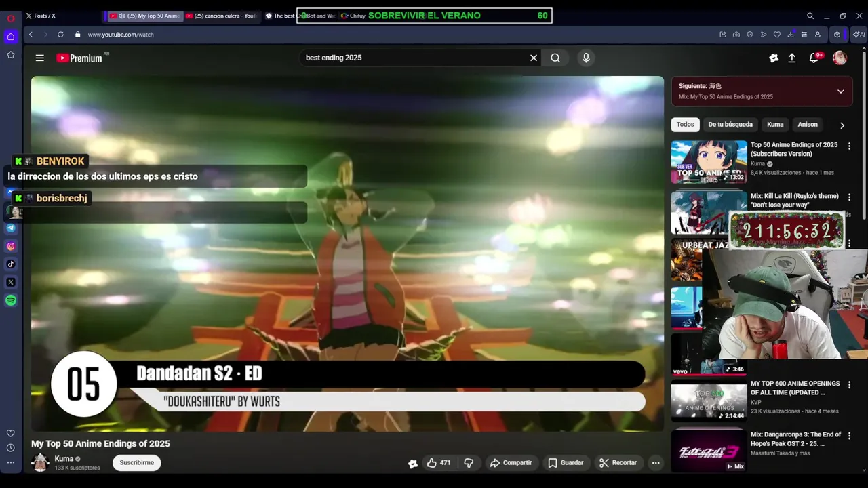The width and height of the screenshot is (868, 488).
Task: Mute the playing My Top 50 Anime tab
Action: coord(122,16)
